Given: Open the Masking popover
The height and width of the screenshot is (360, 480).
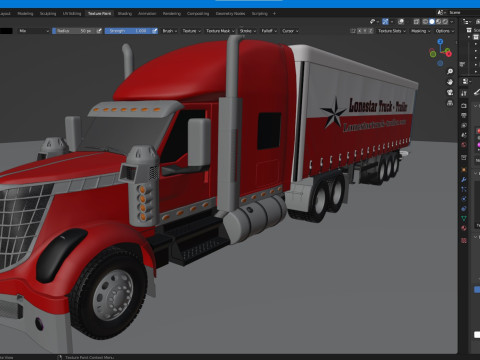Looking at the screenshot, I should (x=420, y=31).
